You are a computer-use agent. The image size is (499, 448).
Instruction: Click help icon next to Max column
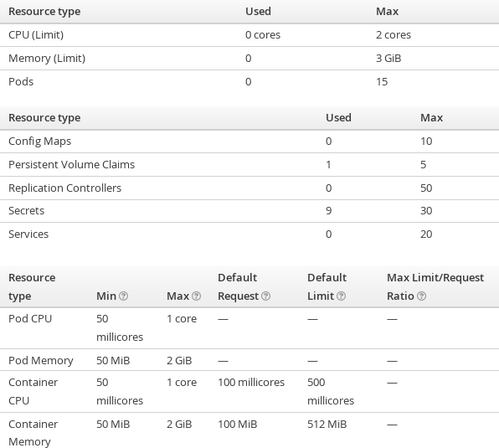pos(197,296)
